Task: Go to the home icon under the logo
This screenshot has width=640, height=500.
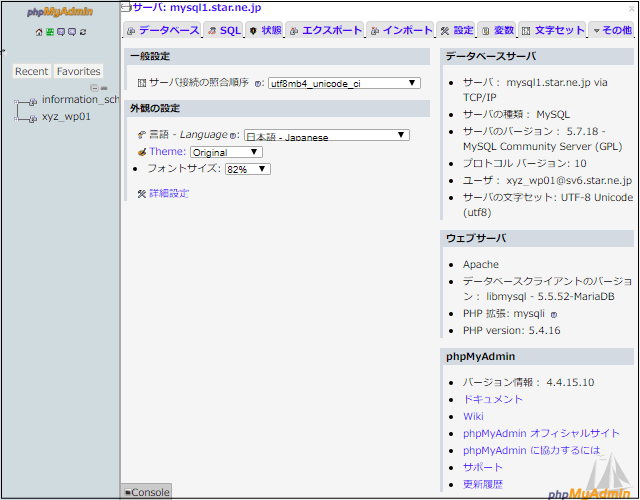Action: coord(39,32)
